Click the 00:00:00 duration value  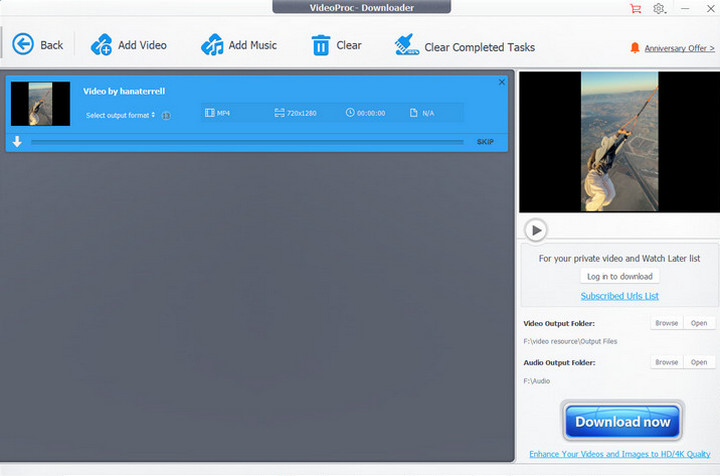(371, 113)
